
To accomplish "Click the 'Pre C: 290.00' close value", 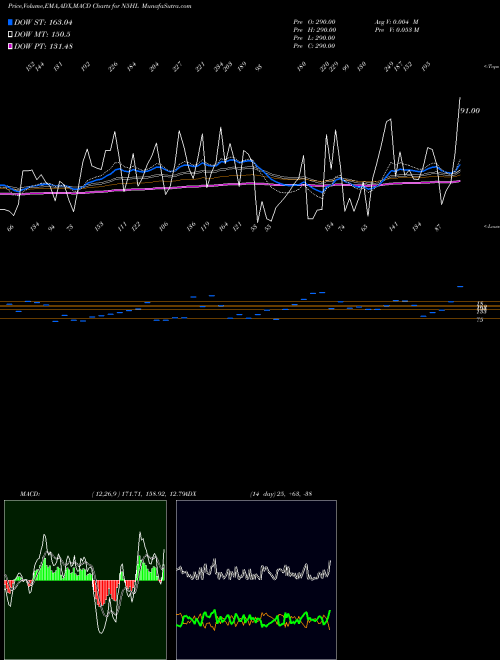I will pos(314,46).
